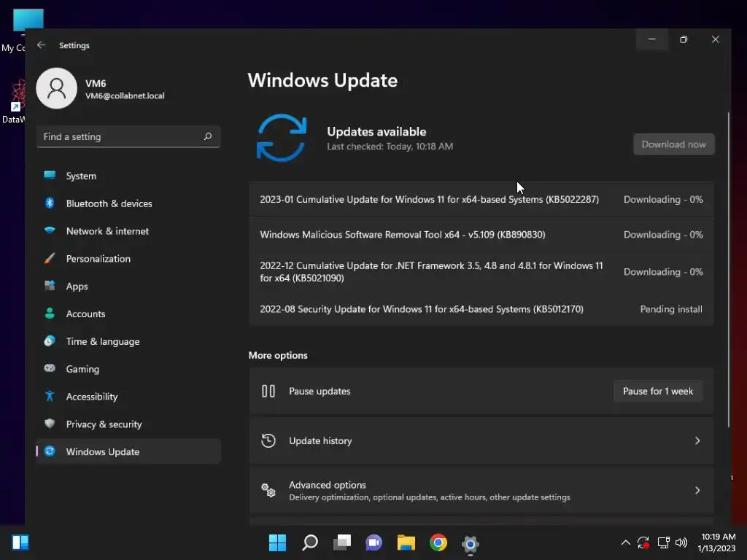Click the settings window scrollbar

(728, 270)
